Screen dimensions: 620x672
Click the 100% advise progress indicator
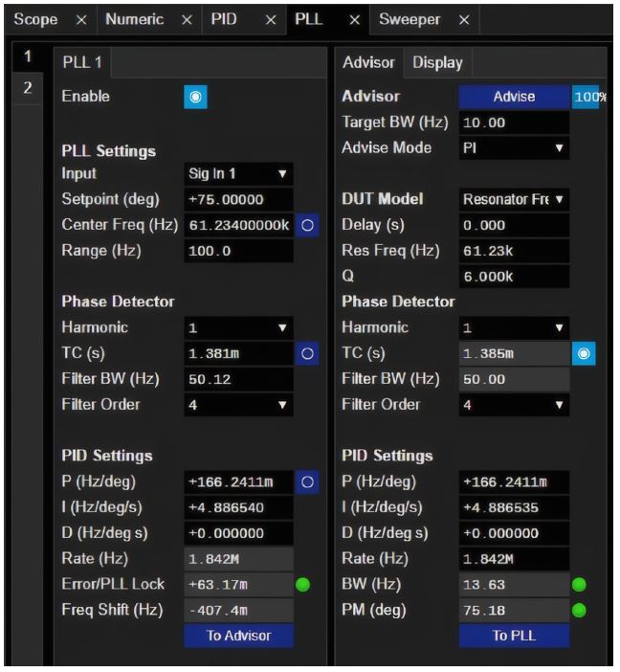tap(589, 97)
